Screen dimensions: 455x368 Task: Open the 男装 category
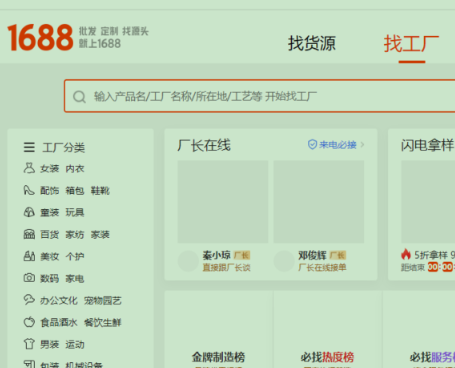pos(50,344)
